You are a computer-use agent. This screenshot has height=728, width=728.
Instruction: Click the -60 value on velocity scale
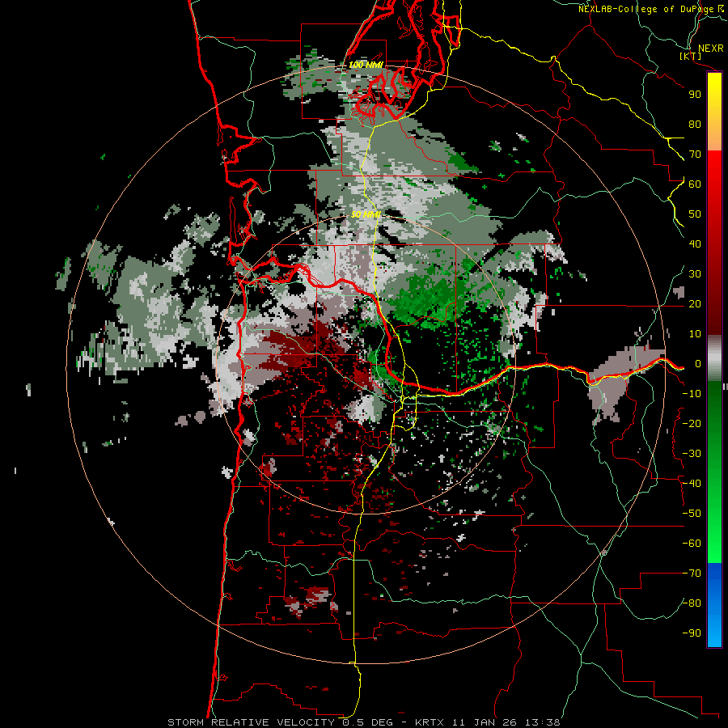click(x=692, y=544)
